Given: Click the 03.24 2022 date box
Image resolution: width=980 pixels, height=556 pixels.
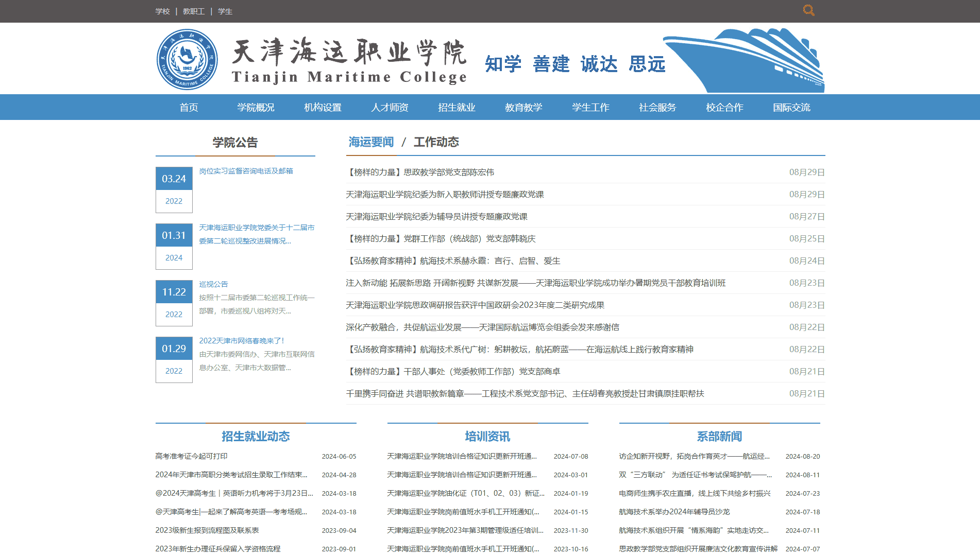Looking at the screenshot, I should point(174,189).
